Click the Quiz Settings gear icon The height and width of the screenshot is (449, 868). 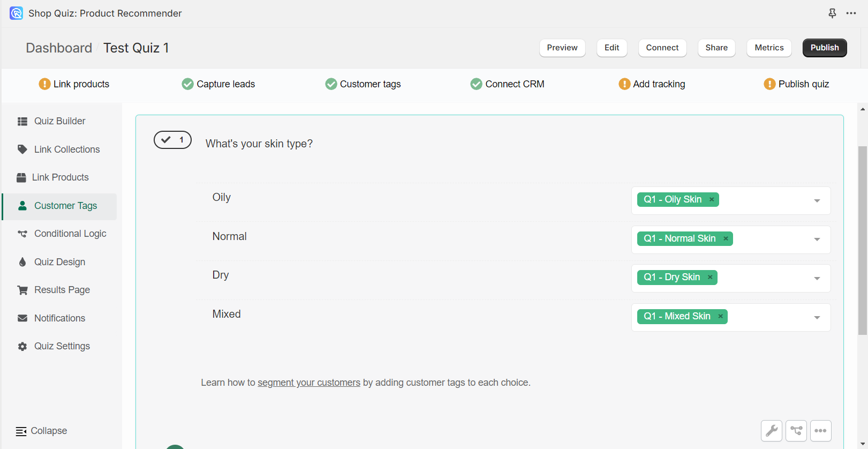[22, 347]
